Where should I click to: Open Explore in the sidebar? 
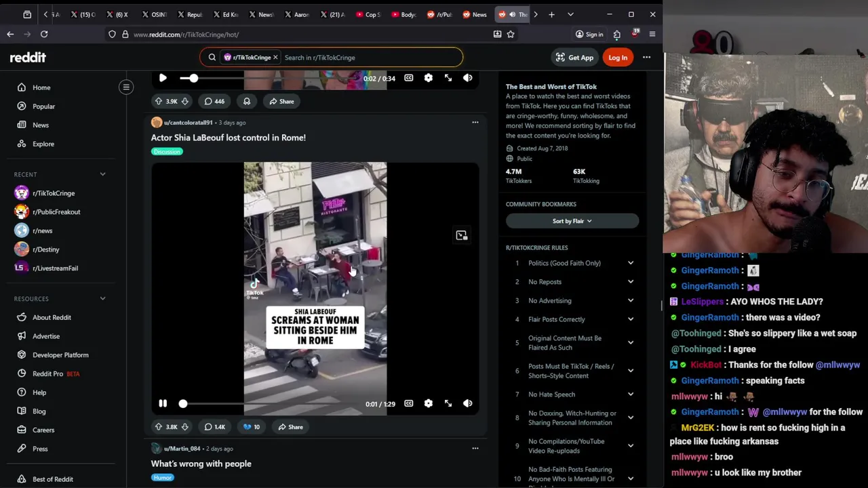[43, 144]
